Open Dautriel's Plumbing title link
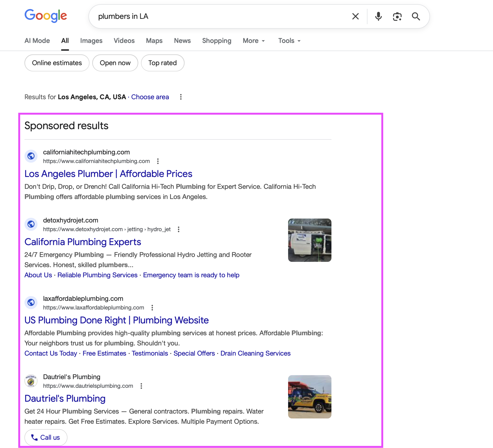This screenshot has height=448, width=493. (65, 398)
